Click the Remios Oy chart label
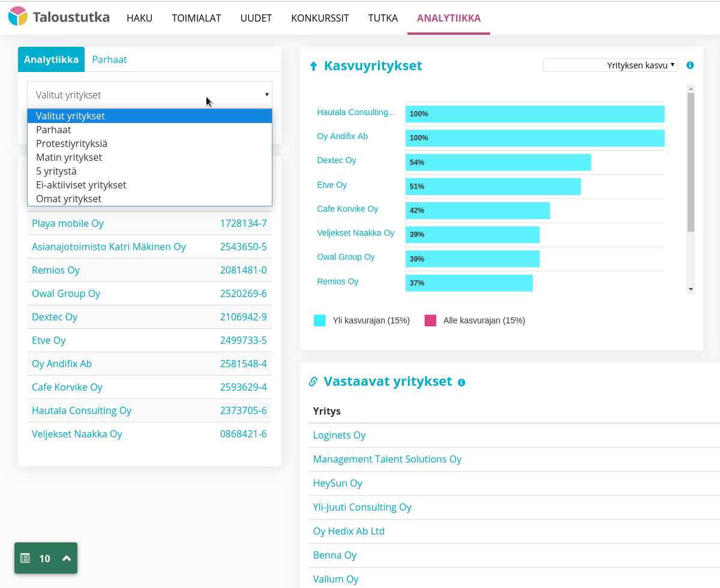The width and height of the screenshot is (720, 588). coord(338,281)
